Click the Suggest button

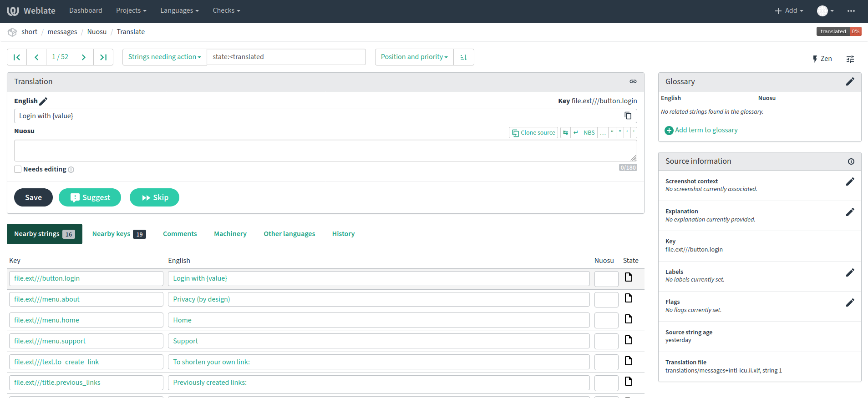coord(90,197)
